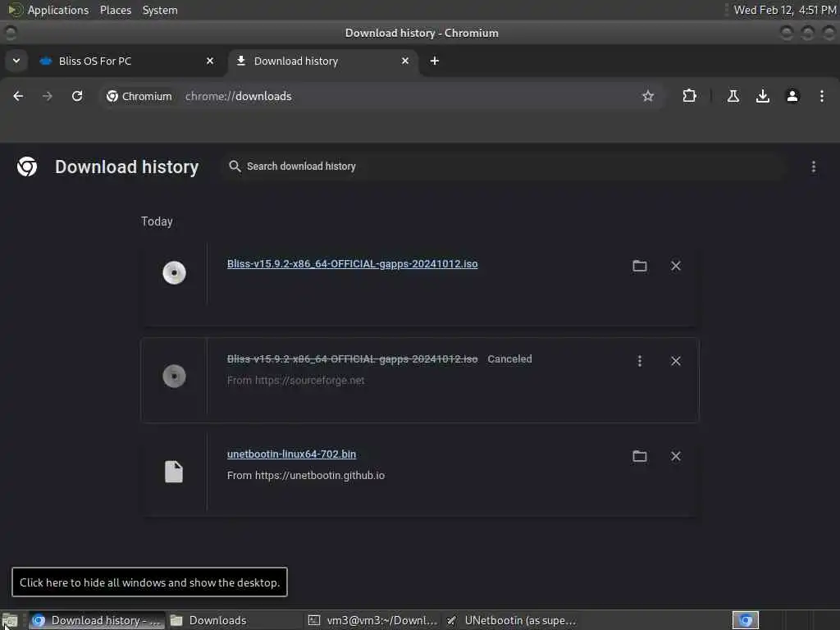Open a new tab with the plus button
Viewport: 840px width, 630px height.
[x=435, y=61]
